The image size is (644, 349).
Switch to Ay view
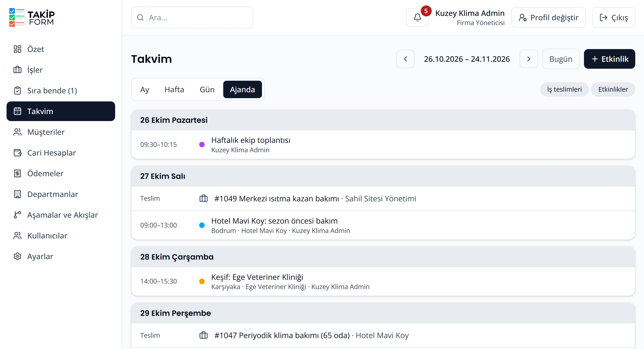145,89
